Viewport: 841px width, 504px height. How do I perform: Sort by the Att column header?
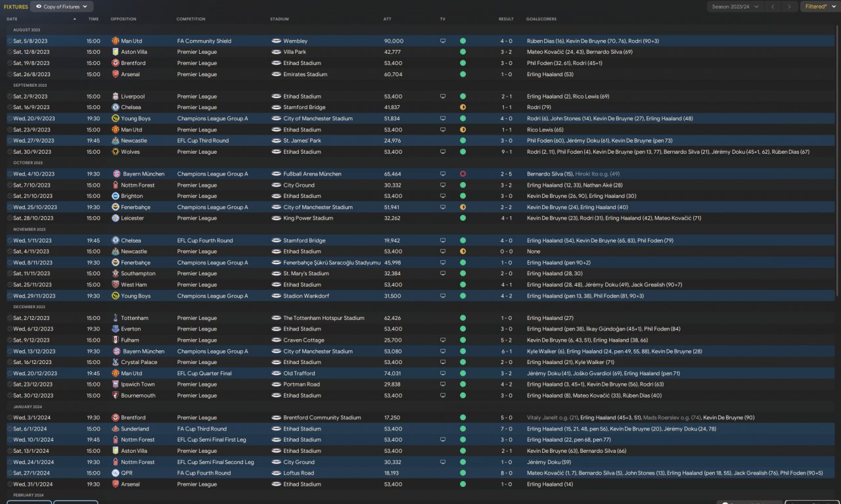pos(388,19)
